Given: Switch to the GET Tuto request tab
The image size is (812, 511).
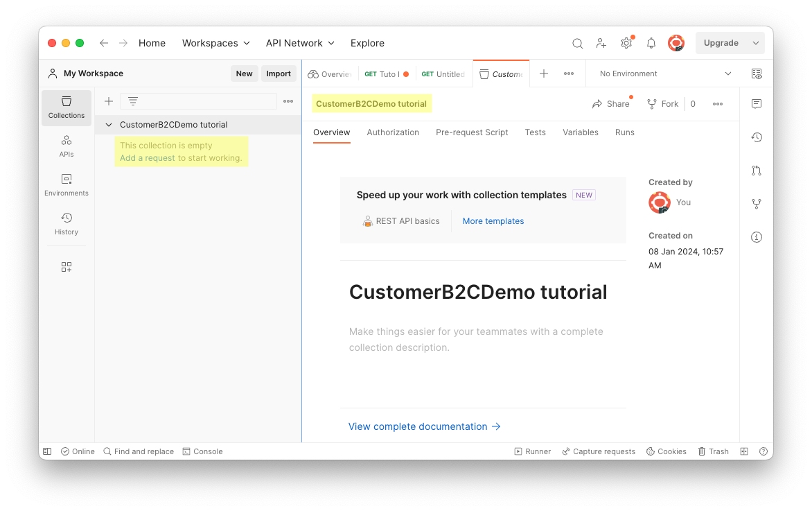Looking at the screenshot, I should pos(387,74).
